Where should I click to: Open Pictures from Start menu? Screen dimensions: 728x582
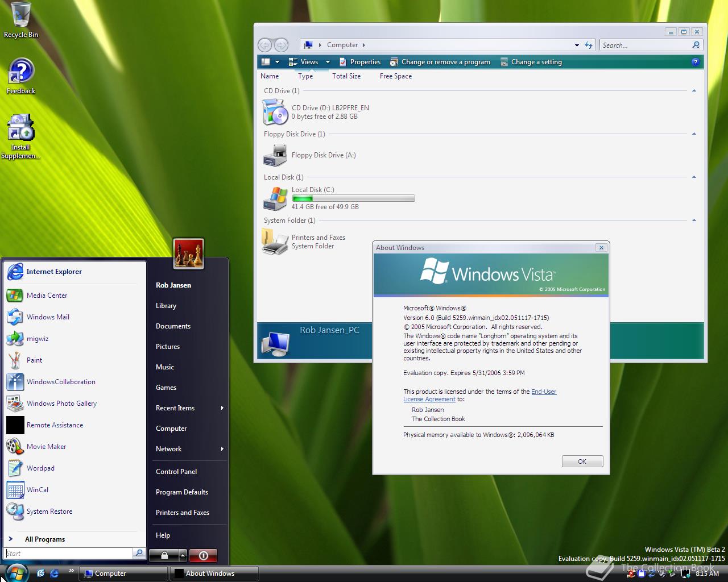[168, 347]
